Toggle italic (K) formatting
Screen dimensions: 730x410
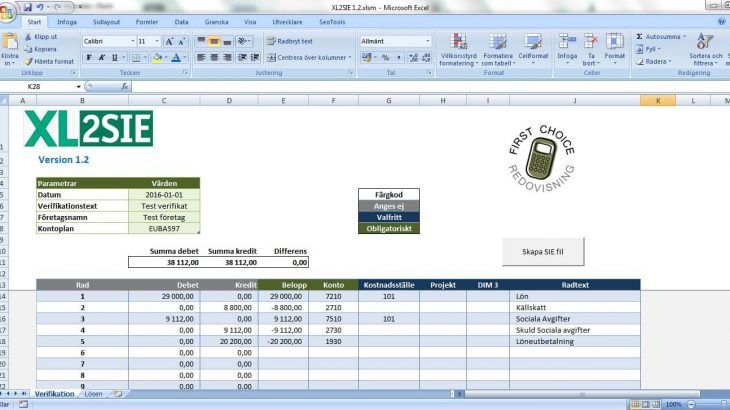pyautogui.click(x=101, y=58)
